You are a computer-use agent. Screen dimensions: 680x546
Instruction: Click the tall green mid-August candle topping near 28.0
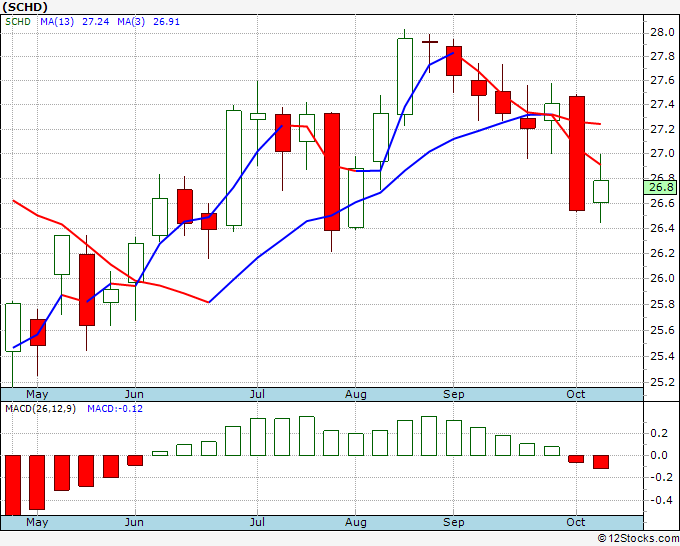pos(405,76)
